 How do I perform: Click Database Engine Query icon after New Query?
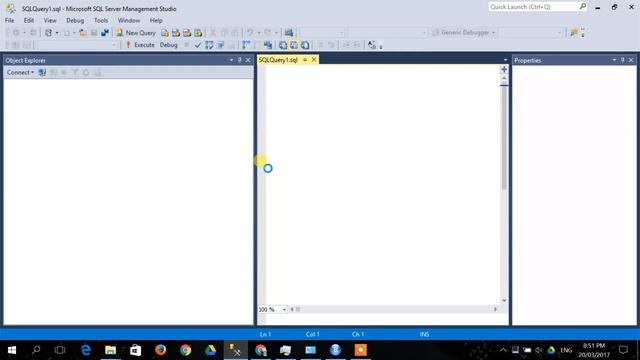(x=165, y=33)
